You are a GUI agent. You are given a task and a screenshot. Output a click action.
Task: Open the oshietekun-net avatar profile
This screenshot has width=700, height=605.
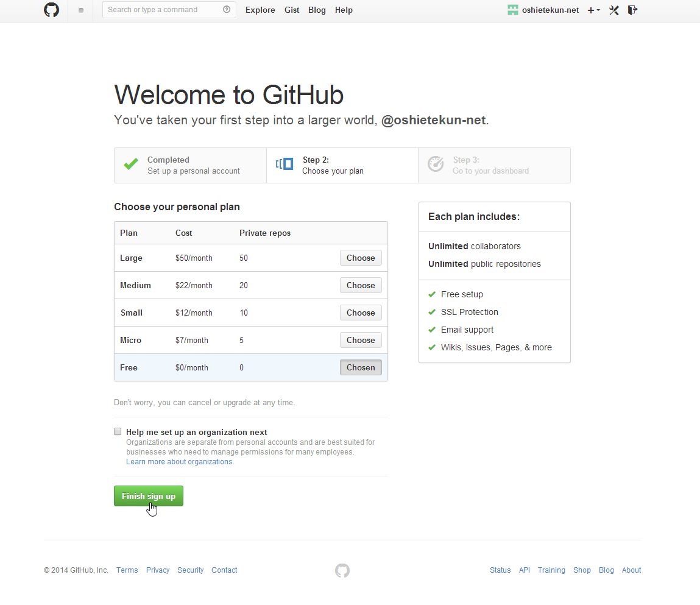[x=513, y=10]
